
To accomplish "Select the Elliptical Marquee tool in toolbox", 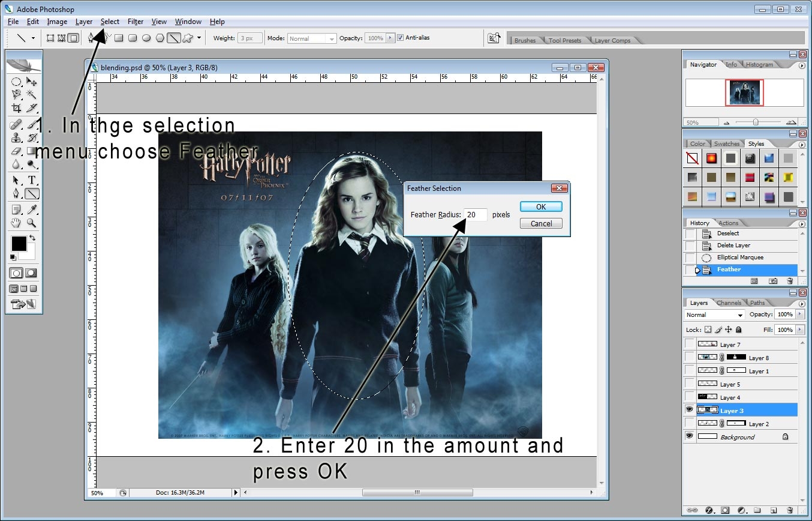I will coord(17,82).
